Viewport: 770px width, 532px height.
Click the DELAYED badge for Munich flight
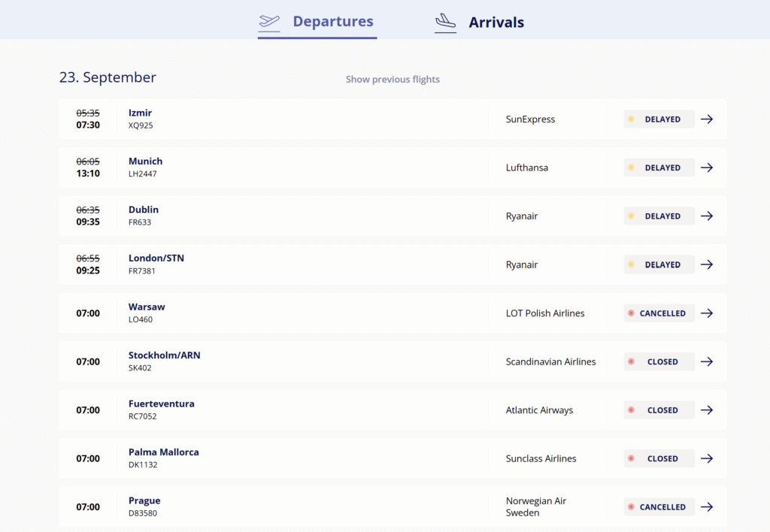[x=659, y=168]
